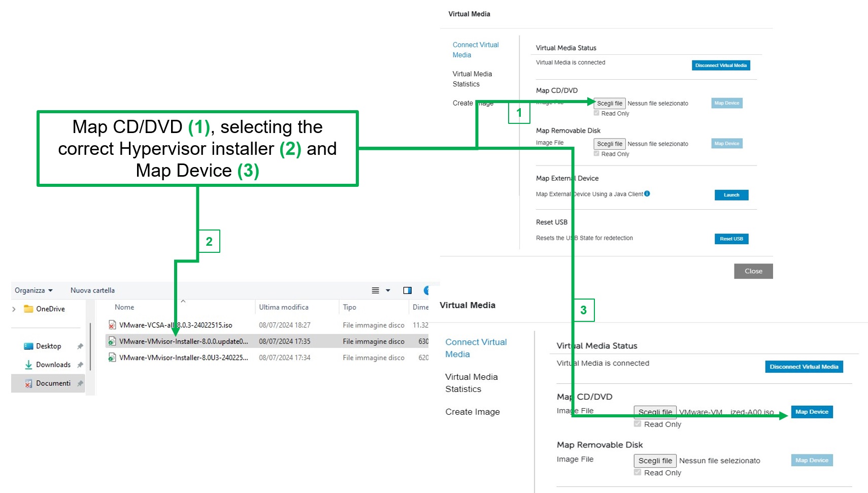Open the Organizza dropdown menu
868x493 pixels.
34,290
